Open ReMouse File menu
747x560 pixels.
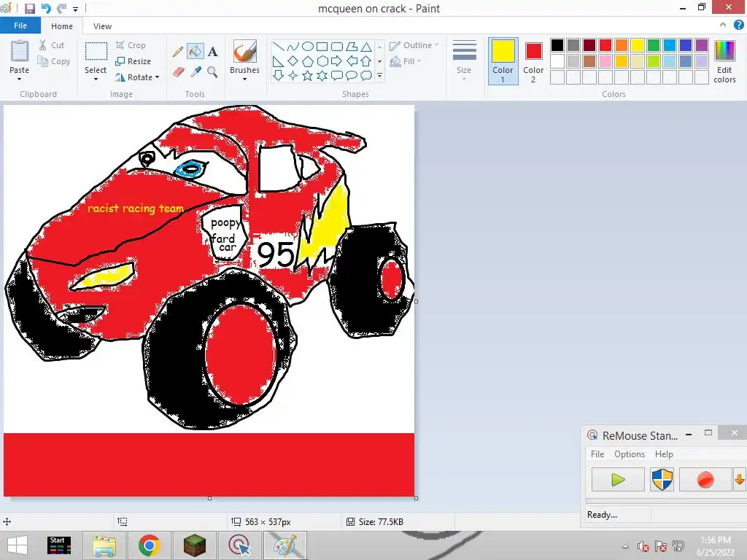597,454
